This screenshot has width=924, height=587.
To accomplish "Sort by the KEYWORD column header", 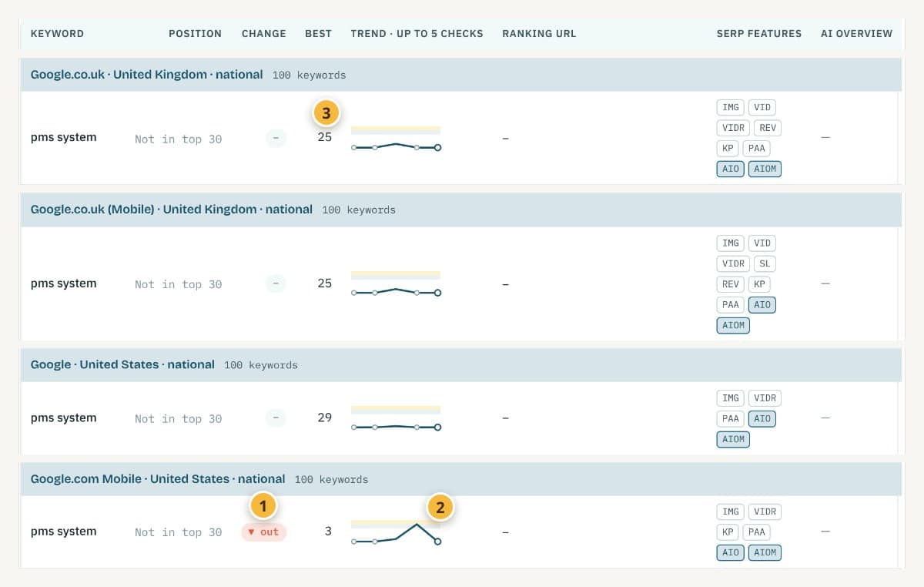I will point(57,34).
